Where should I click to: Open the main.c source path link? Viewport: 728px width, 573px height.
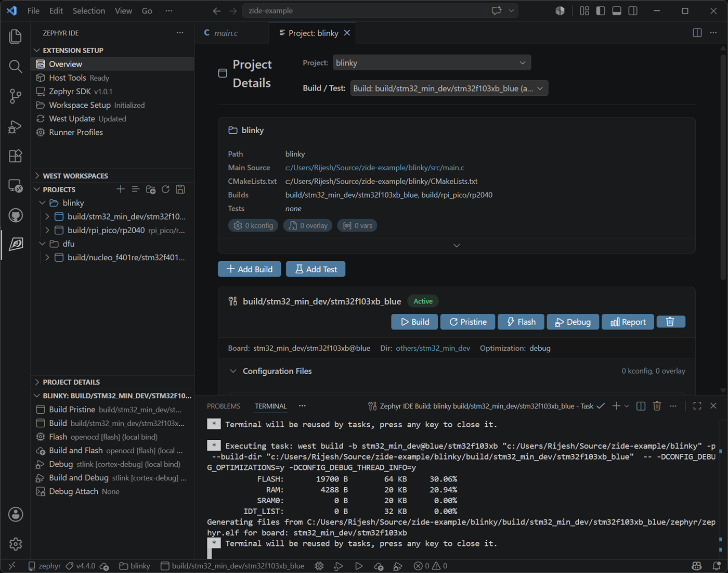(375, 168)
